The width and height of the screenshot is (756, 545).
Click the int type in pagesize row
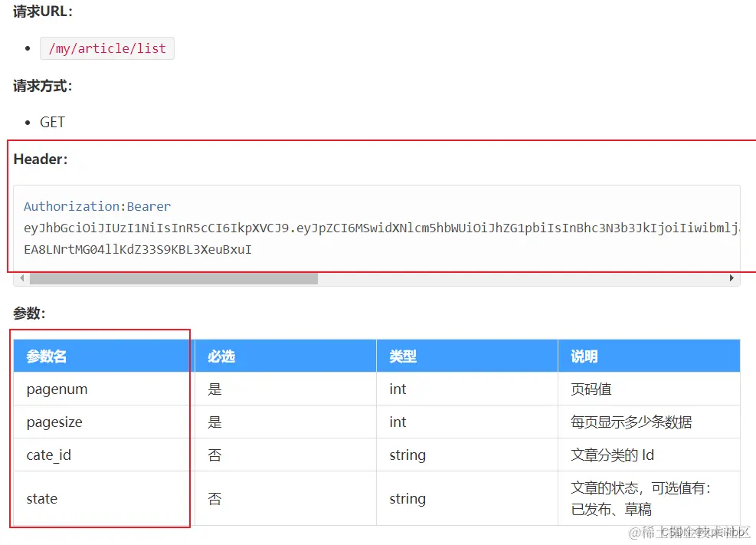click(x=467, y=422)
